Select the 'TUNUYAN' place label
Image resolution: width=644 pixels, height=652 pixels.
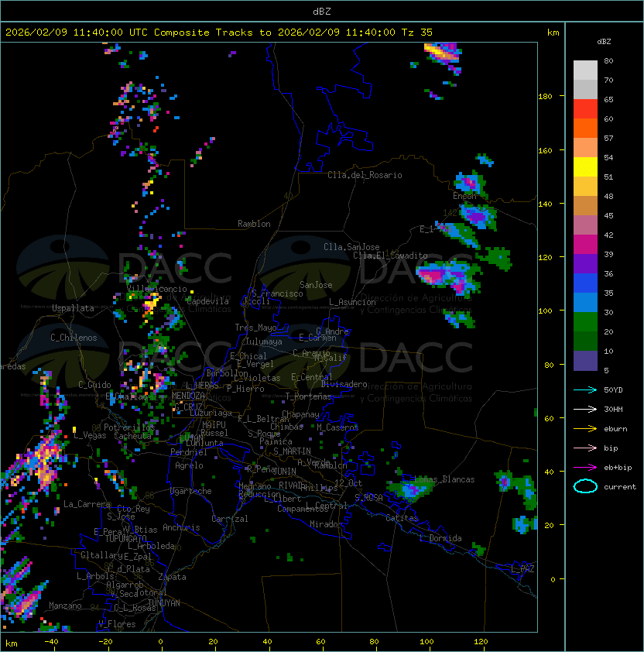164,603
